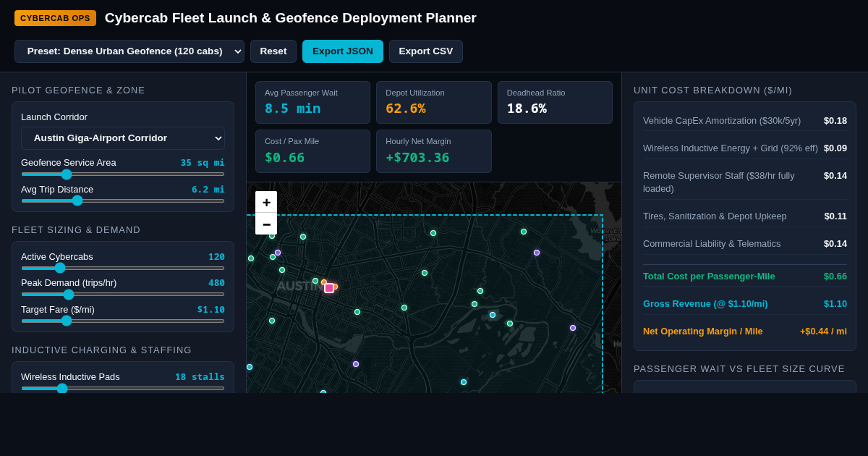Click the '480' peak demand value
This screenshot has height=456, width=868.
tap(216, 283)
